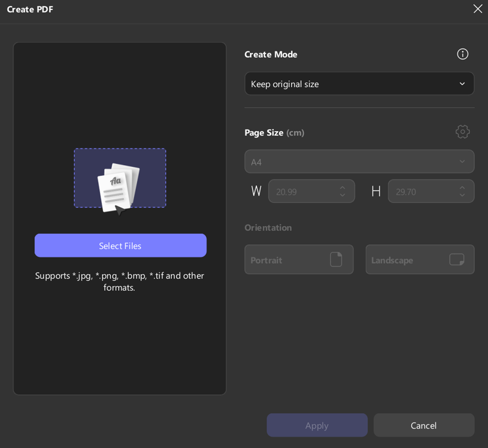The height and width of the screenshot is (448, 488).
Task: Click the height field showing 29.70
Action: click(x=431, y=191)
